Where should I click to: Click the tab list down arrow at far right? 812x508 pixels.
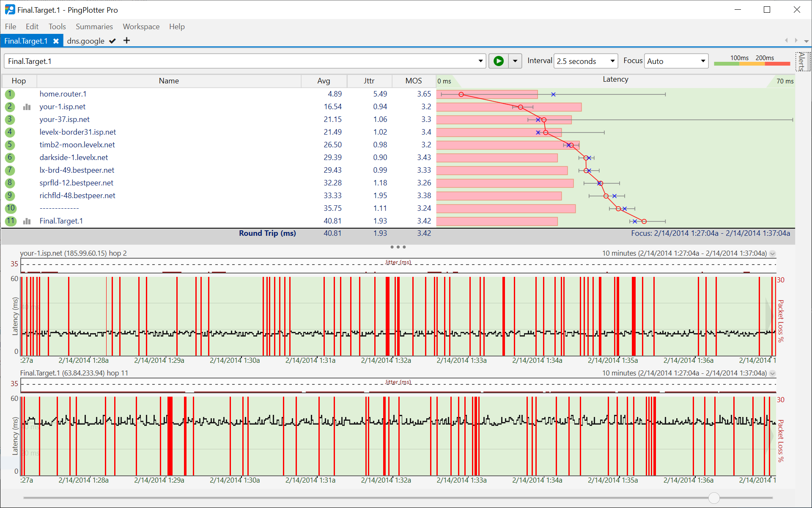[x=807, y=41]
